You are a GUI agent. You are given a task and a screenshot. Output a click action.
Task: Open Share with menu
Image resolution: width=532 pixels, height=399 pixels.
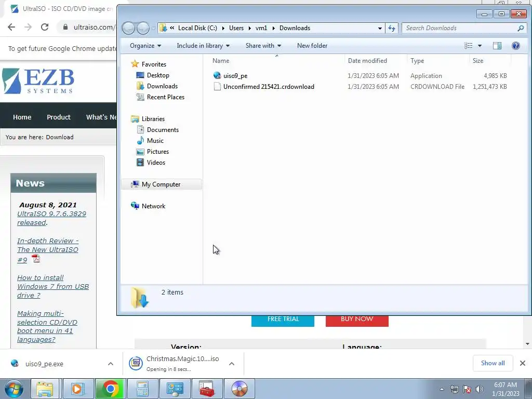point(263,46)
